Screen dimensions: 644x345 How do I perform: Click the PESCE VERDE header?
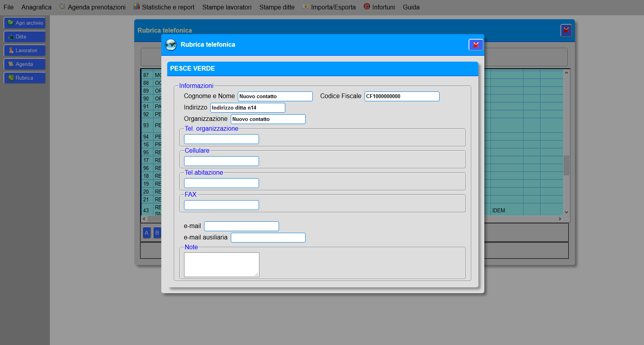323,69
